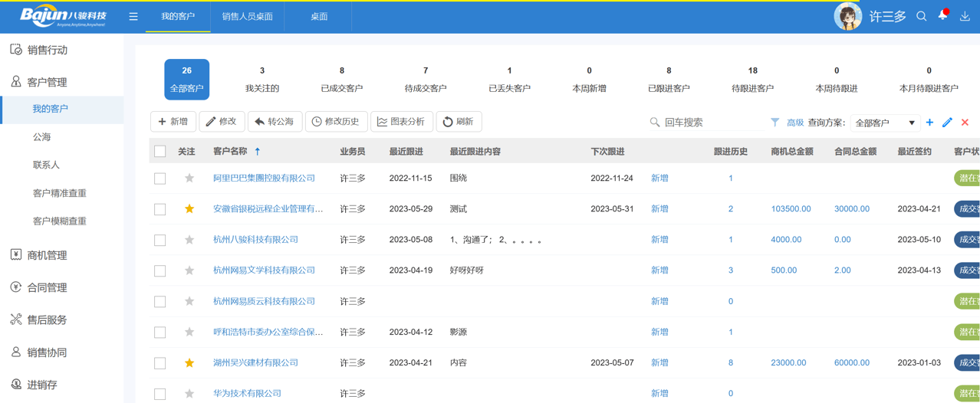Unstar the 湖州吴兴建材有限公司 customer
Screen dimensions: 980x403
189,363
